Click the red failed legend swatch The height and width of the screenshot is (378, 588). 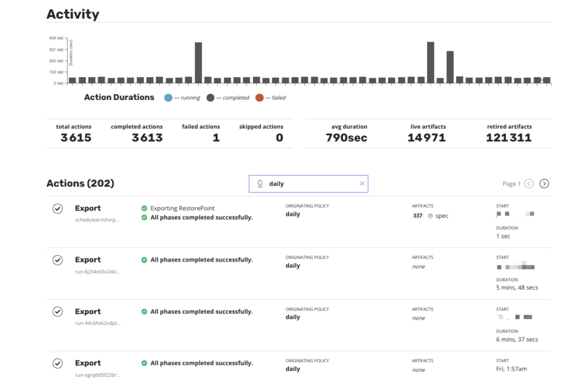pos(261,98)
